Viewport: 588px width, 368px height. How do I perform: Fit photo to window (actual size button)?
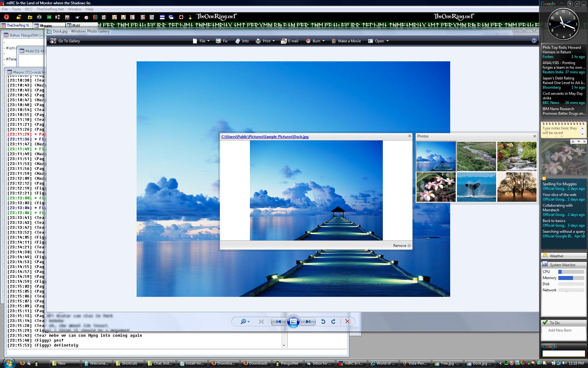[x=261, y=321]
